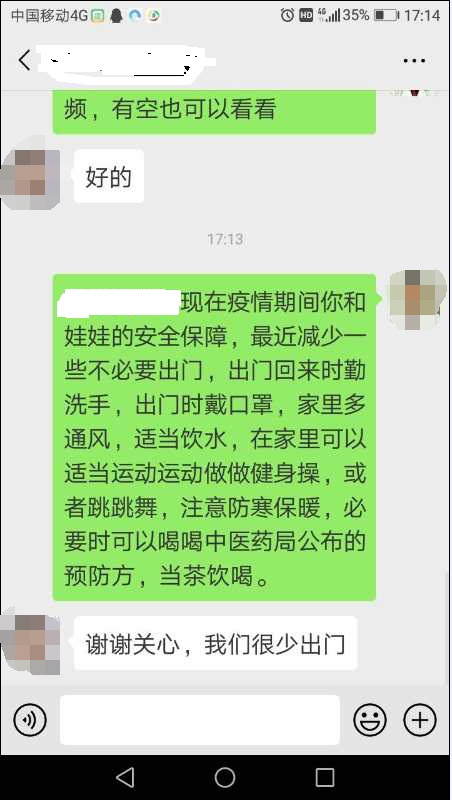Viewport: 452px width, 800px height.
Task: Tap the alarm clock status bar icon
Action: coord(287,15)
